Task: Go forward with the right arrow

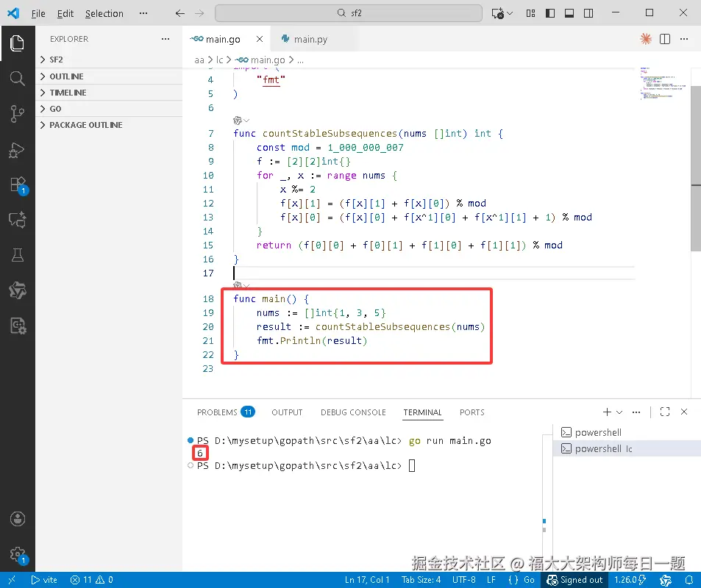Action: pyautogui.click(x=199, y=13)
